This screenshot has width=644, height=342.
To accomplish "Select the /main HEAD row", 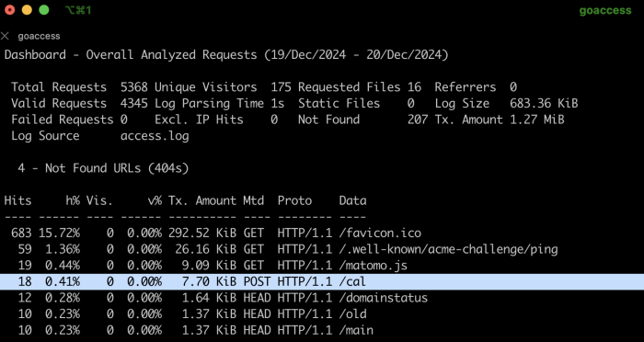I will [322, 330].
